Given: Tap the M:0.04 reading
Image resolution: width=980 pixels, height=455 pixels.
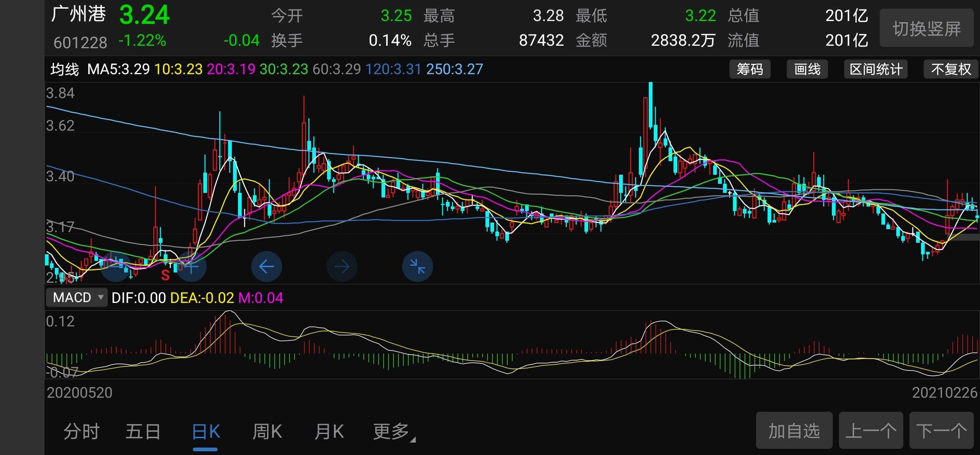Looking at the screenshot, I should coord(261,298).
